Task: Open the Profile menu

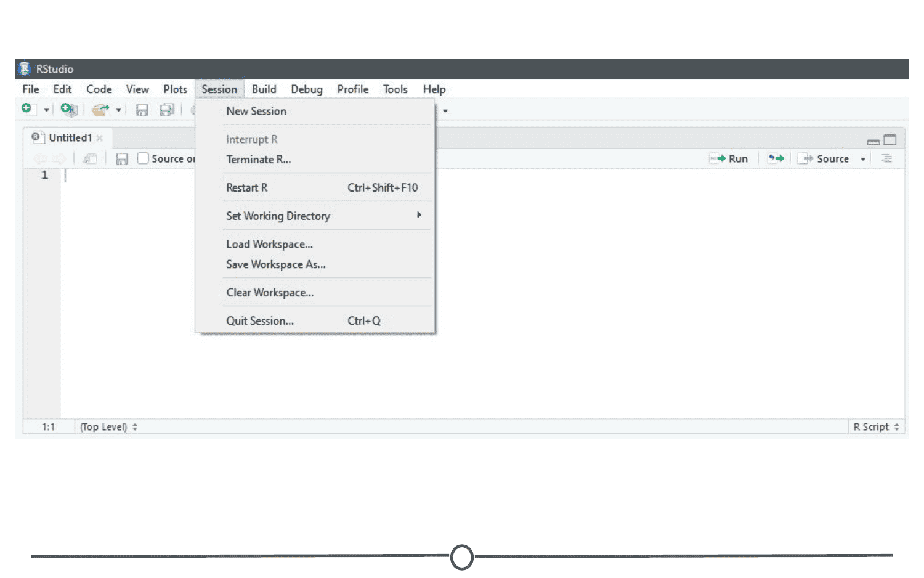Action: (x=353, y=89)
